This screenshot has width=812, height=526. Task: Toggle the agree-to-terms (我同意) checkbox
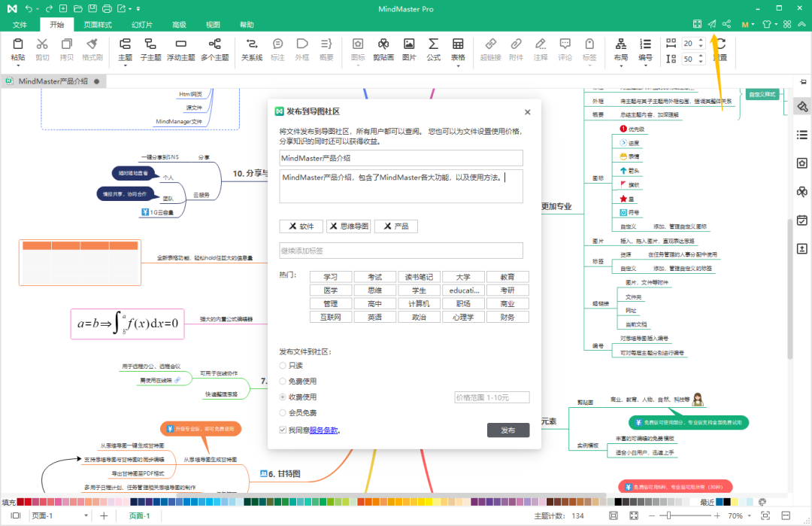[283, 430]
